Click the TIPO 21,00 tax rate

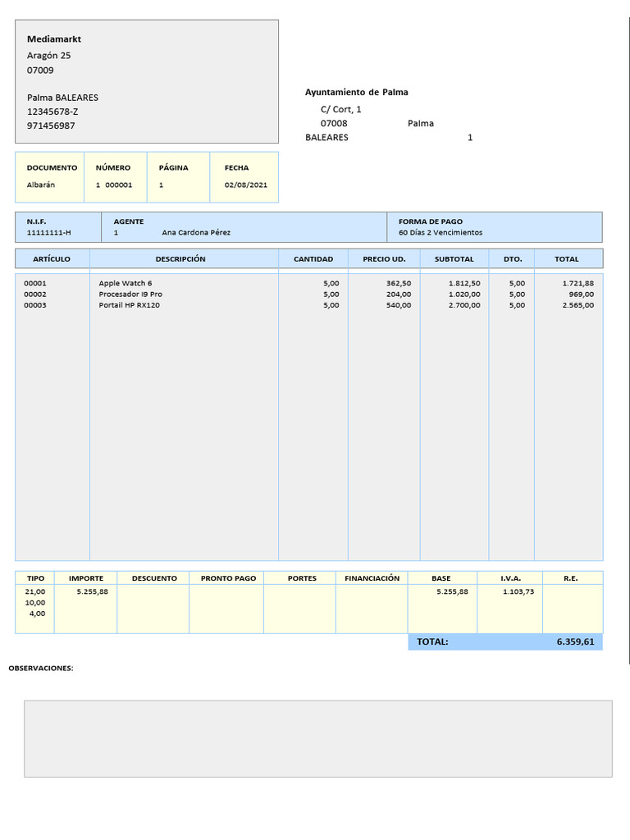click(35, 591)
